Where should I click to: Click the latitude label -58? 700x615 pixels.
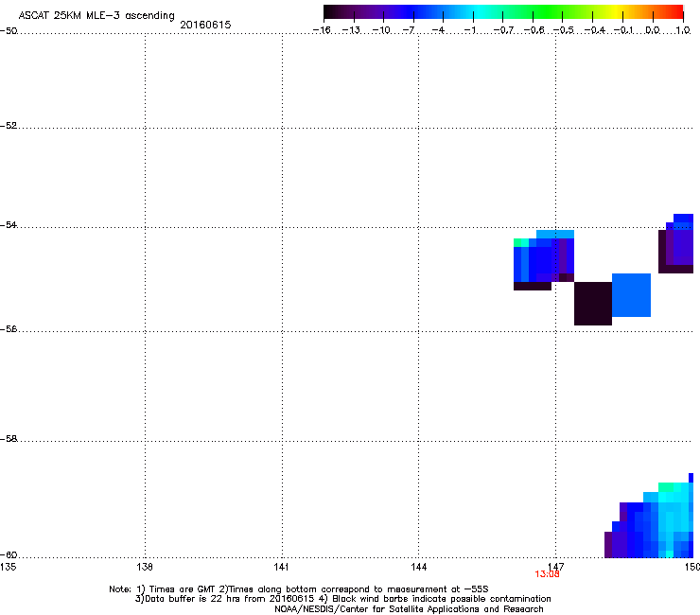[x=9, y=439]
